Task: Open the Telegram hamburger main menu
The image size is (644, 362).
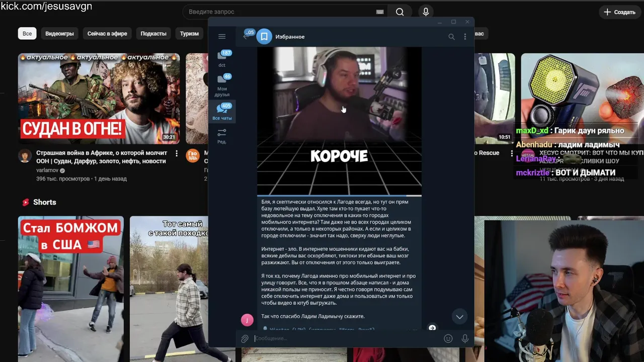Action: click(x=222, y=36)
